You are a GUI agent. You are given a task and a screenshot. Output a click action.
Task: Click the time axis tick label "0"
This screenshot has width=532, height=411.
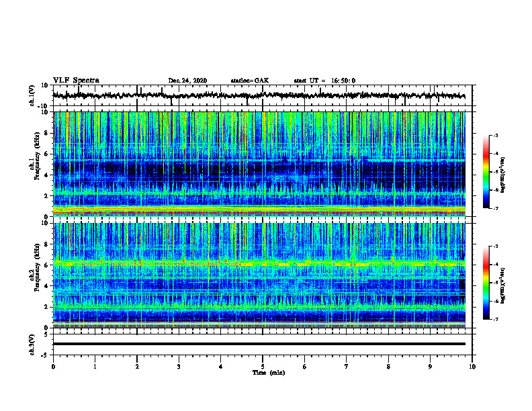click(x=53, y=367)
